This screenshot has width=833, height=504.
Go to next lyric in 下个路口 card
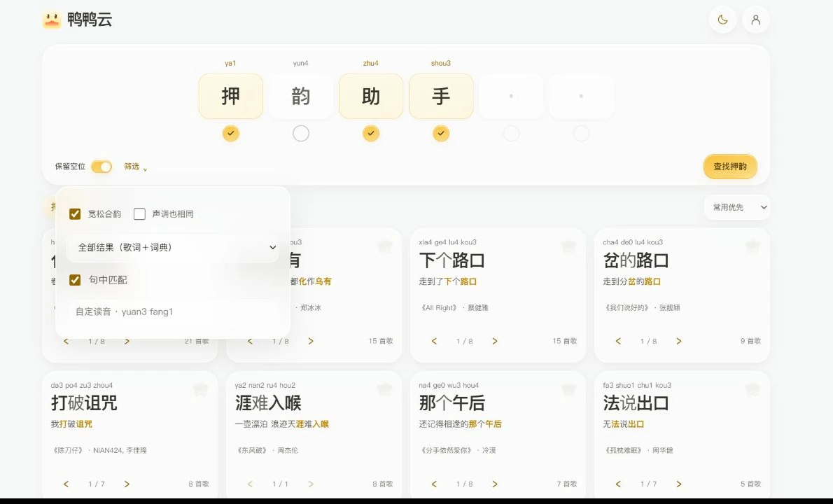coord(495,341)
